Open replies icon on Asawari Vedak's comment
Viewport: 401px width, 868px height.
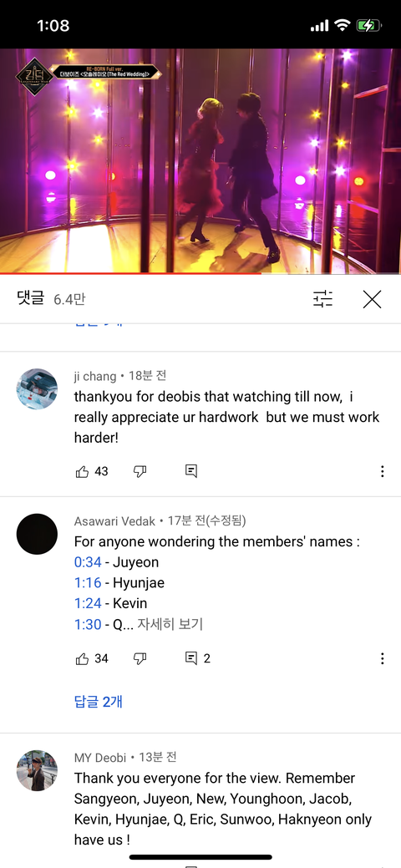(191, 658)
